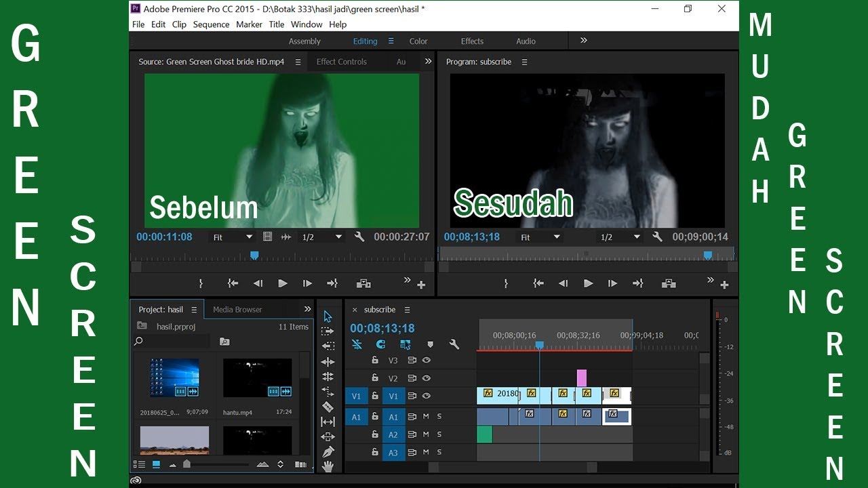The width and height of the screenshot is (868, 488).
Task: Add marker in the timeline panel
Action: click(430, 344)
